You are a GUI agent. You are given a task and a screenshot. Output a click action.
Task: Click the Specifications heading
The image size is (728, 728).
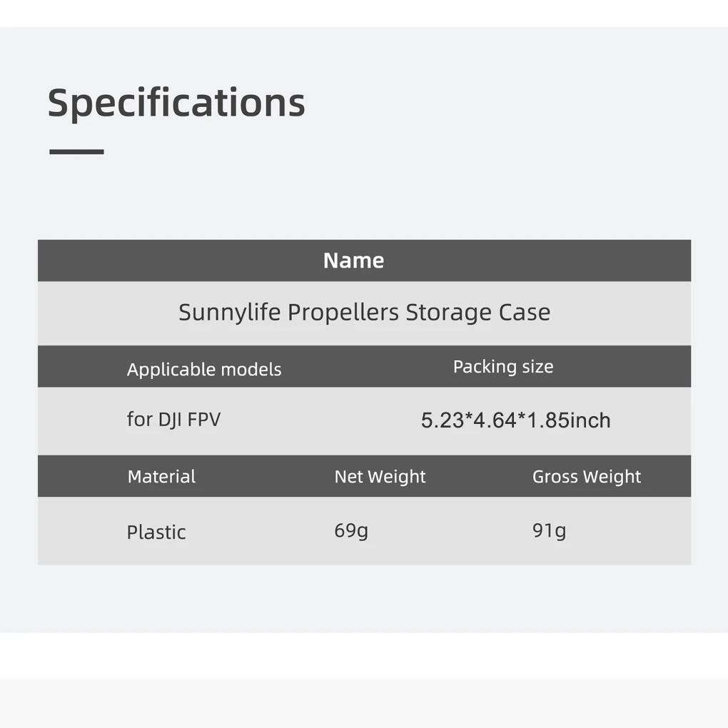click(x=176, y=103)
